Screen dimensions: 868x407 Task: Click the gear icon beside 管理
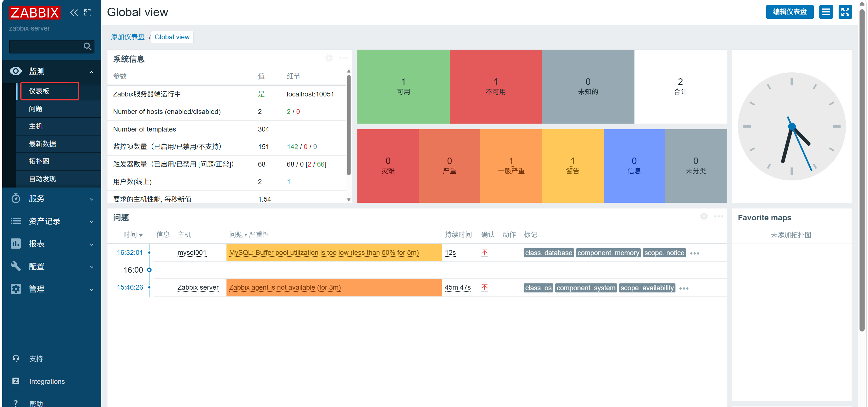tap(16, 289)
